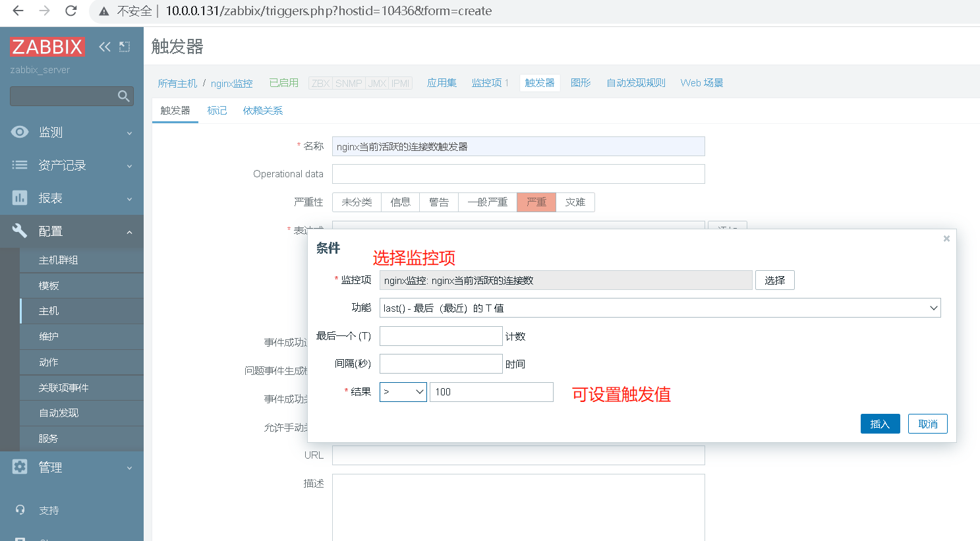Switch to the 依赖关系 tab
Viewport: 980px width, 541px height.
[263, 111]
